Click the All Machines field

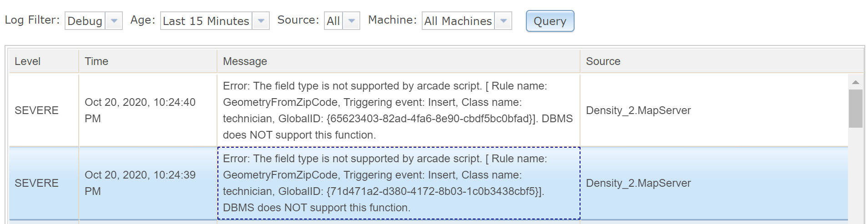coord(458,21)
